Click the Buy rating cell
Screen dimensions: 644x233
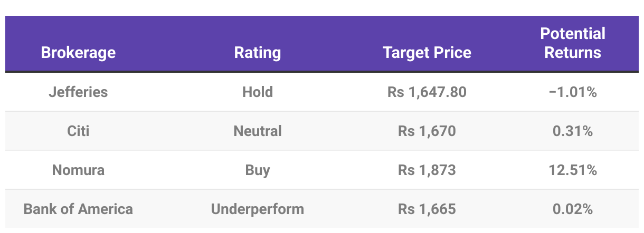[258, 170]
